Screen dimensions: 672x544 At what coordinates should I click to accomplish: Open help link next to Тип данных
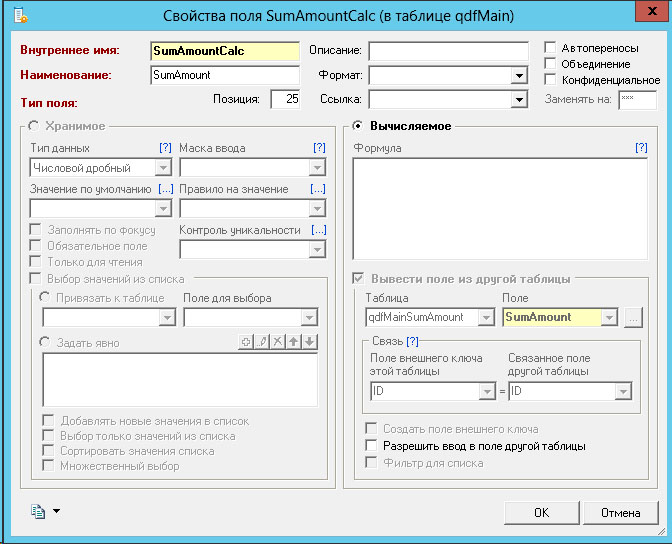[x=166, y=148]
